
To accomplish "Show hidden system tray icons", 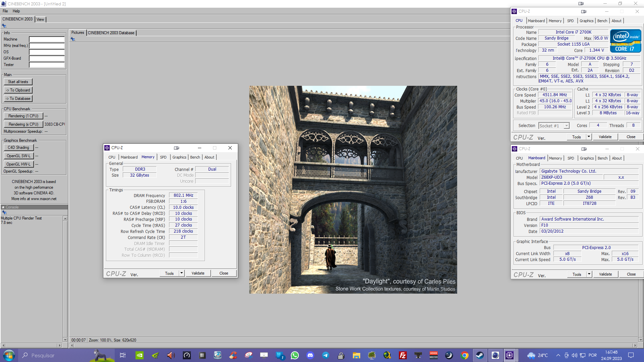I will pyautogui.click(x=558, y=355).
